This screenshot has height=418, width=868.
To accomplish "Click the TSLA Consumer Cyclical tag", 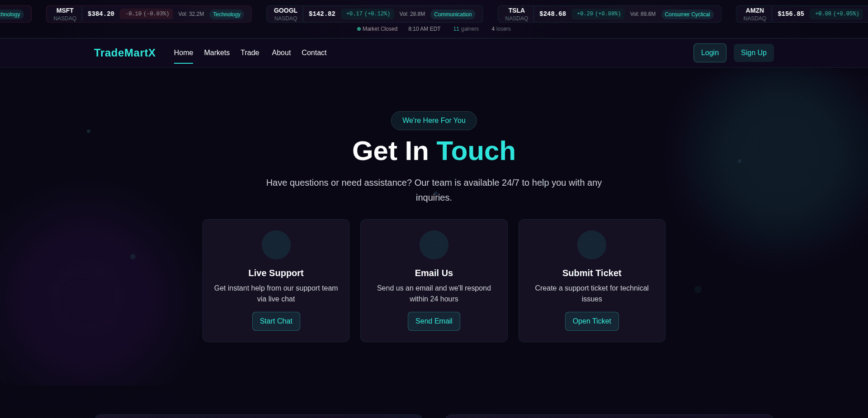I will pos(687,14).
